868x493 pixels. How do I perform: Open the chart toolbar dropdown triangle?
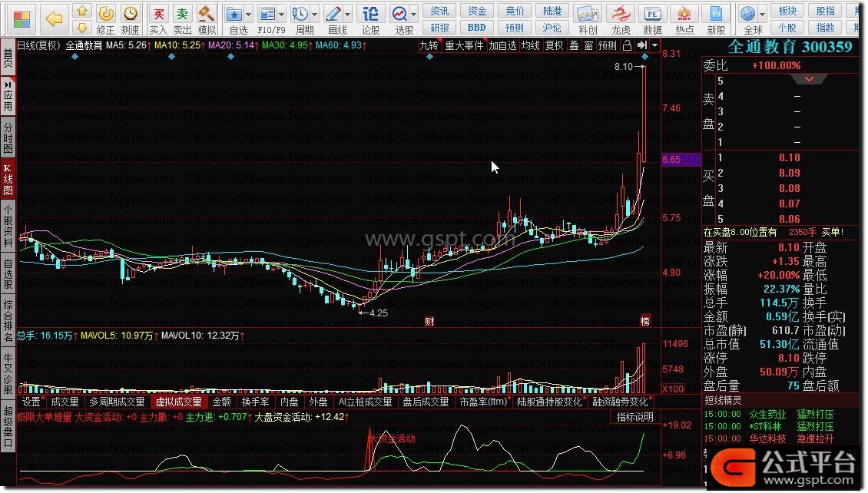[655, 45]
